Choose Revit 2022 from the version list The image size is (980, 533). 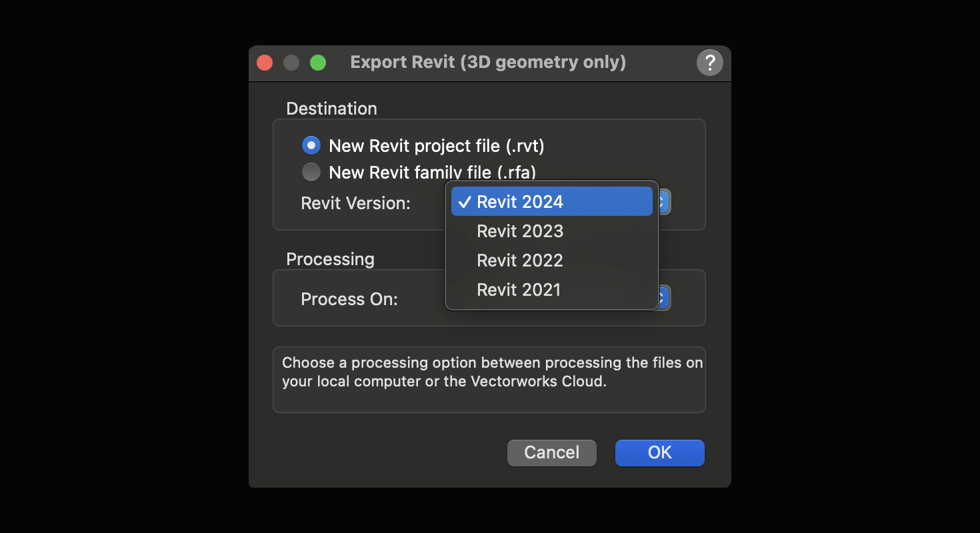(552, 261)
